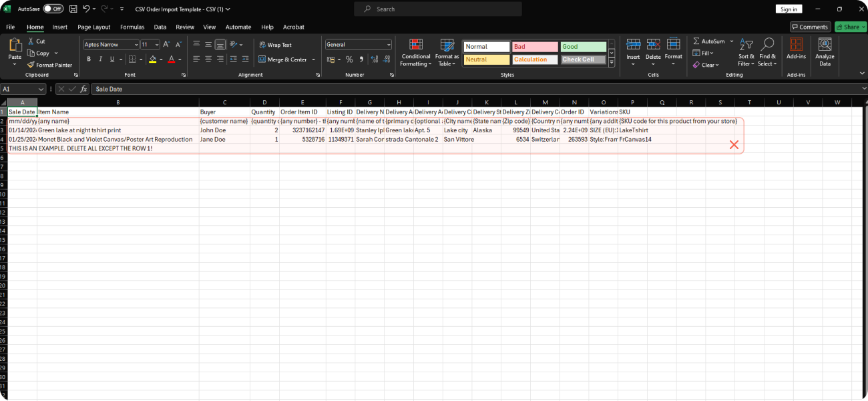Apply the Borders icon

pos(132,59)
